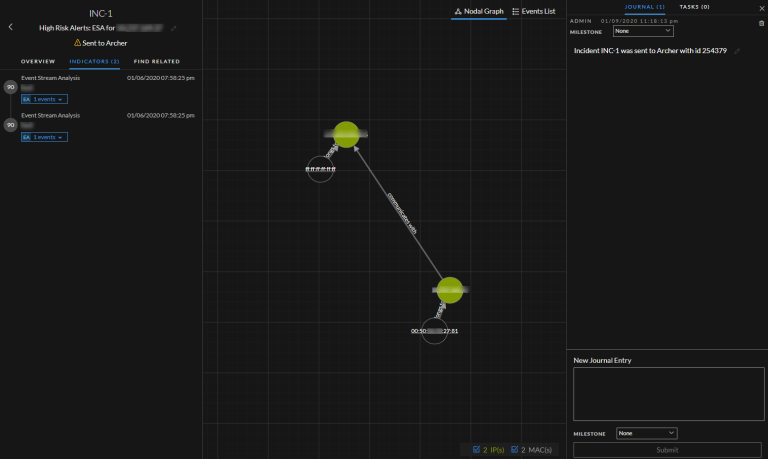Delete the journal entry with trash icon

click(761, 22)
